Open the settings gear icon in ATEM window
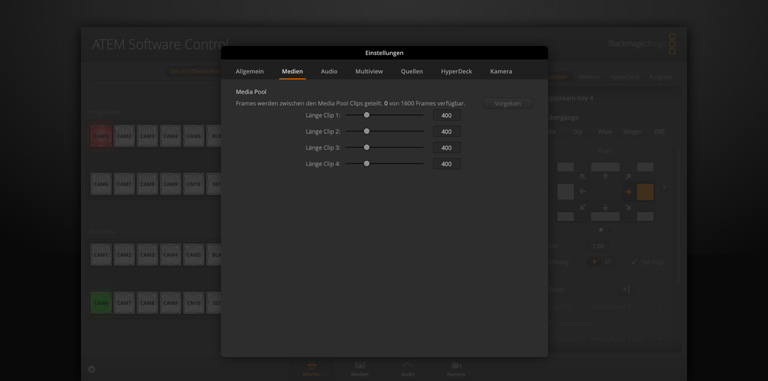Image resolution: width=768 pixels, height=381 pixels. click(x=91, y=369)
